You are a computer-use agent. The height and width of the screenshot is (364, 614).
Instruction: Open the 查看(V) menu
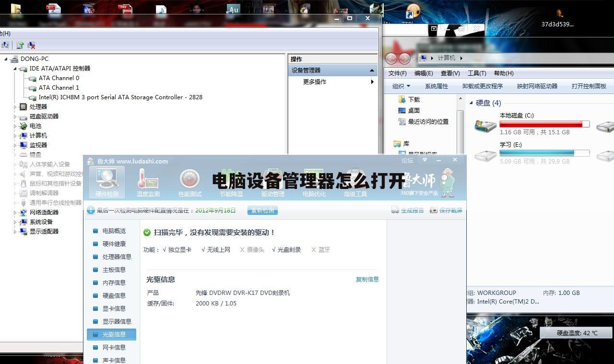[x=450, y=73]
